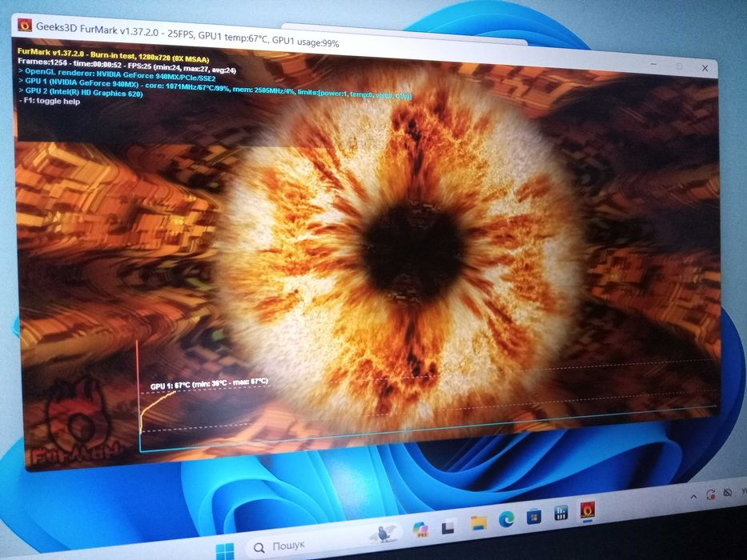747x560 pixels.
Task: Click the 'F1: toggle help' text
Action: click(50, 101)
